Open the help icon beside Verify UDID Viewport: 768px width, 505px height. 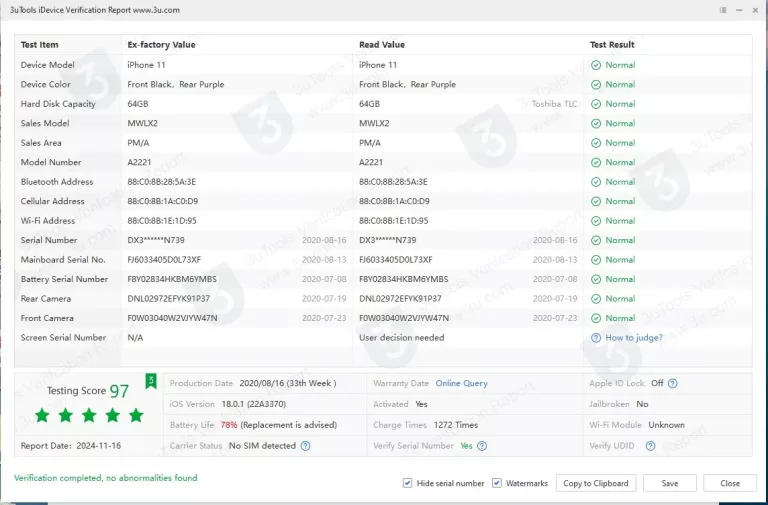tap(650, 446)
